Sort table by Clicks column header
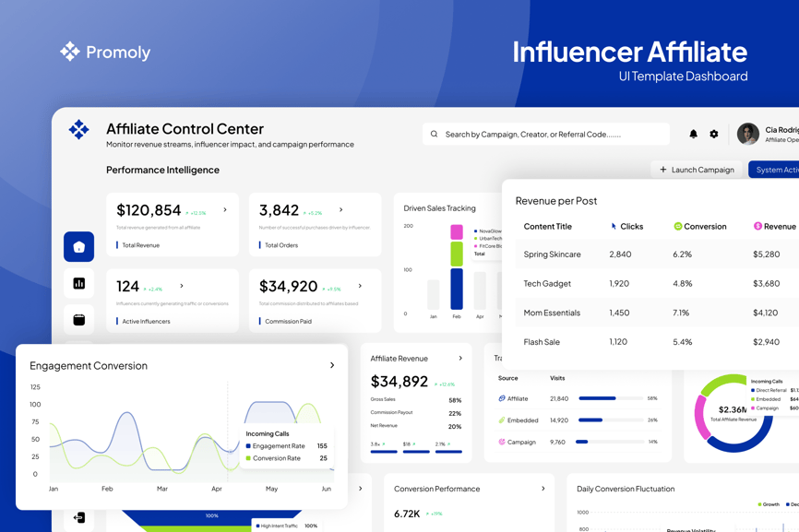 (626, 226)
